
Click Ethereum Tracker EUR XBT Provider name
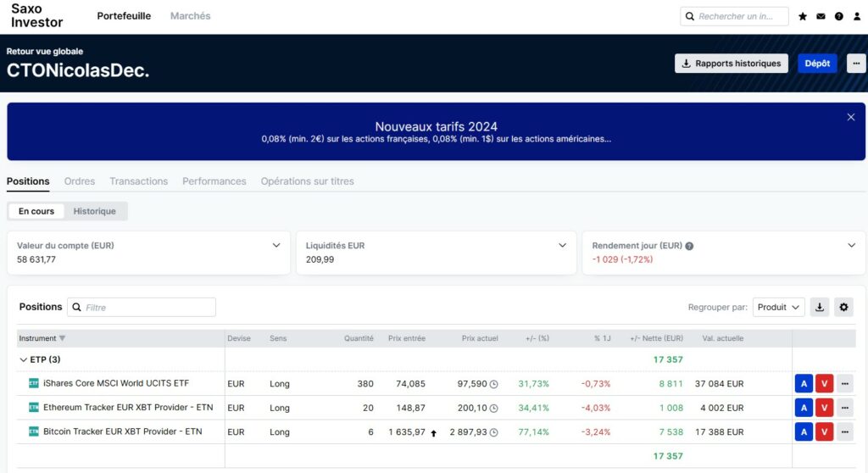click(128, 407)
